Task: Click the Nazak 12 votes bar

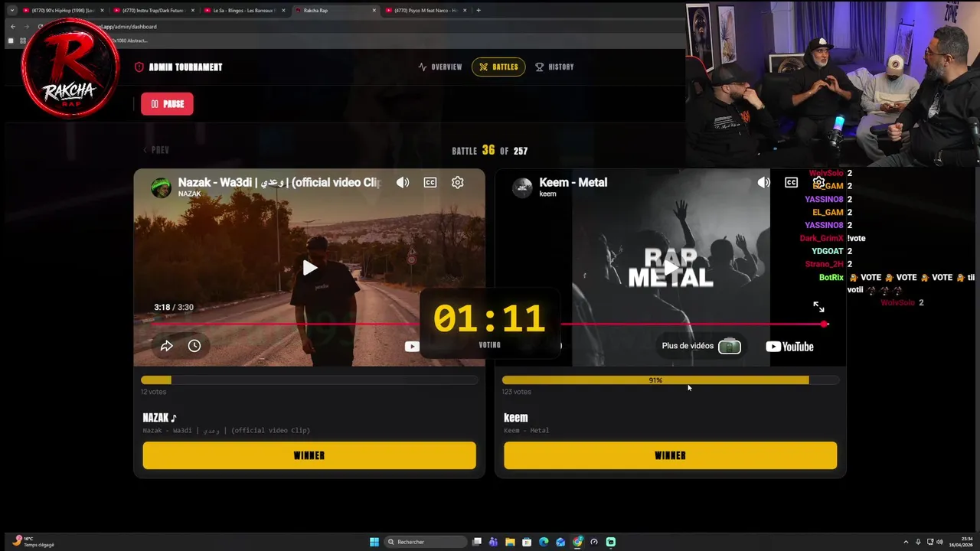Action: point(309,380)
